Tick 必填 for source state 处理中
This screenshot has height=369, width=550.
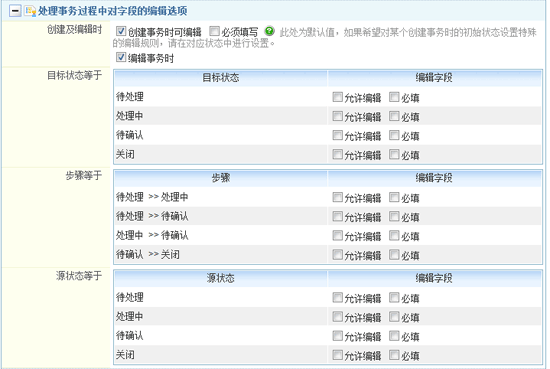click(394, 317)
